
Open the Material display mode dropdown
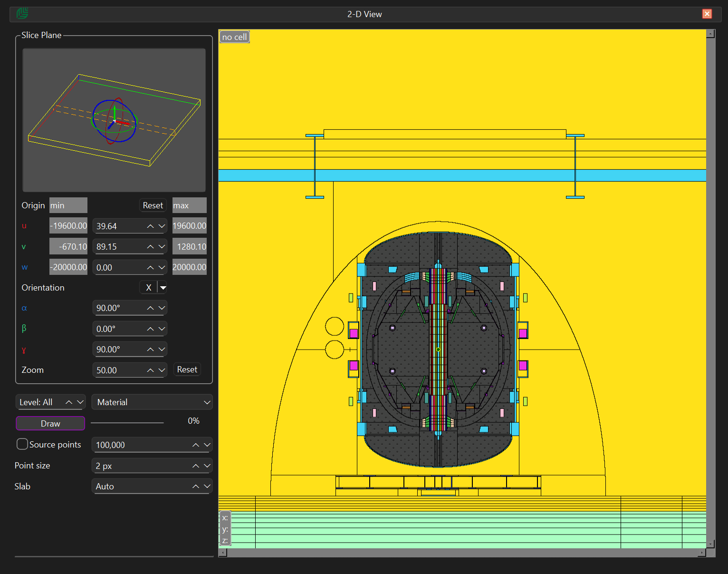point(152,402)
